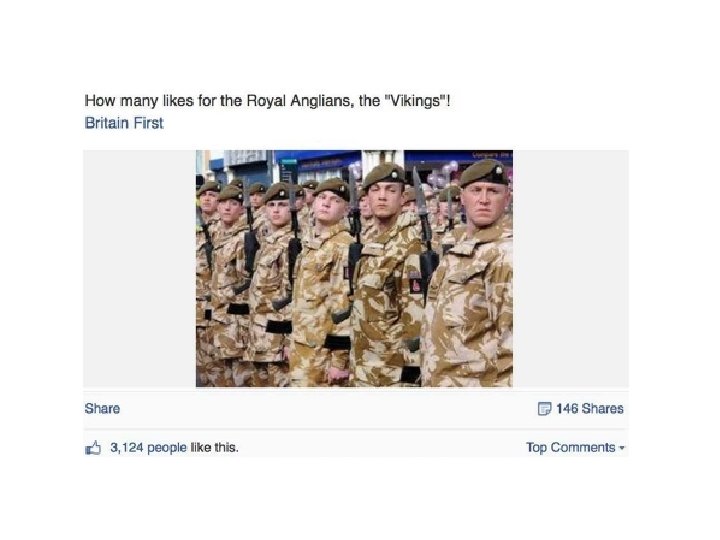Click the rightmost soldier's green beret
The image size is (720, 540).
(x=484, y=173)
